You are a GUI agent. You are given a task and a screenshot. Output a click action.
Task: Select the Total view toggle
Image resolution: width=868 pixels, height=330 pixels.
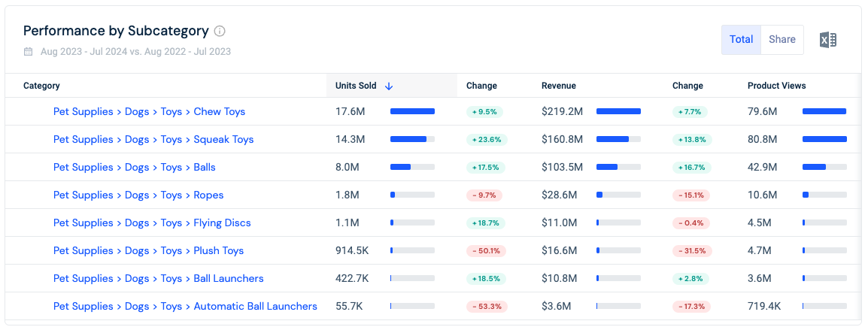(741, 39)
